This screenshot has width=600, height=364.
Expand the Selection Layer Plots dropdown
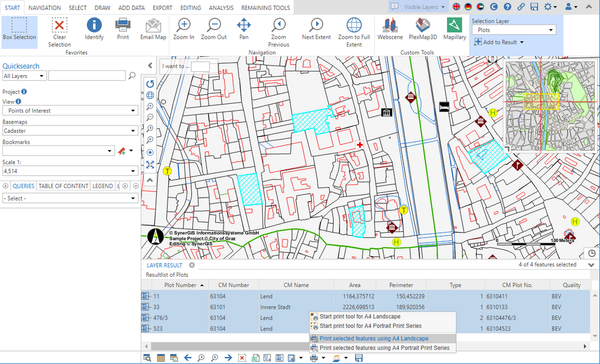coord(514,30)
